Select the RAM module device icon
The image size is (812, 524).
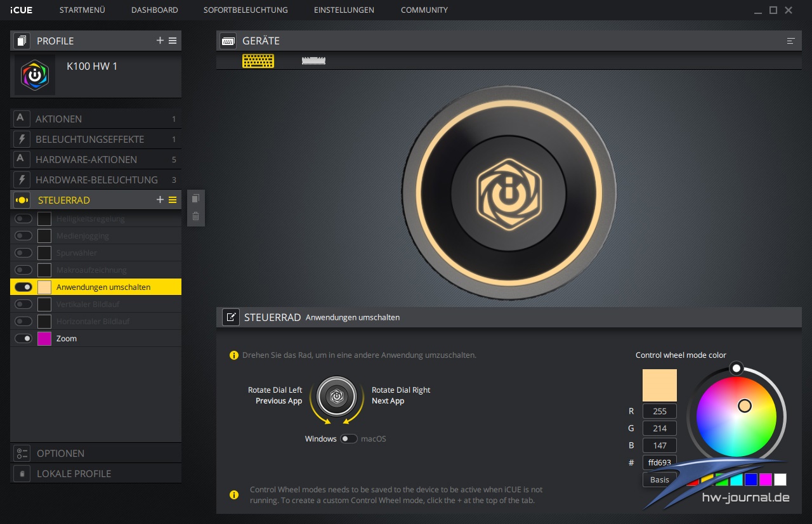coord(313,61)
